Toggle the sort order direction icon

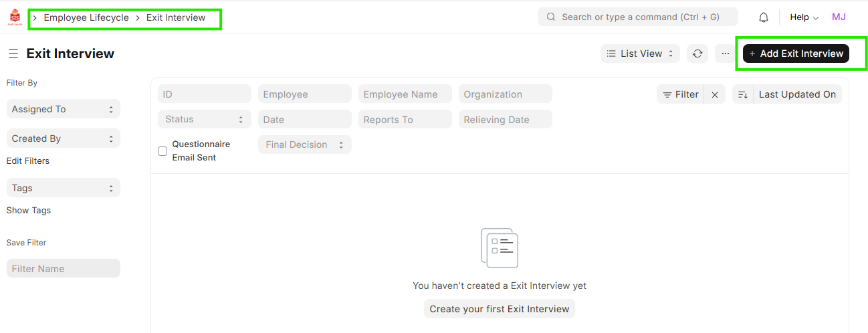point(742,95)
